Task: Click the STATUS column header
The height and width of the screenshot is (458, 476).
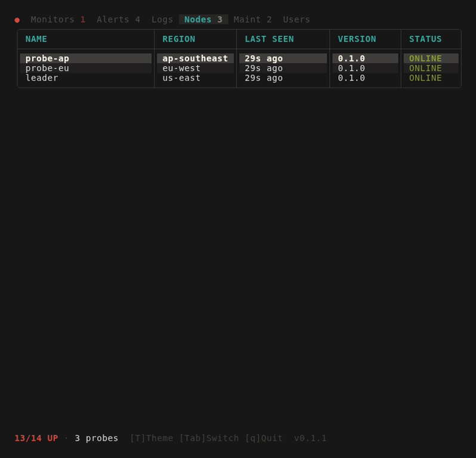Action: [425, 39]
